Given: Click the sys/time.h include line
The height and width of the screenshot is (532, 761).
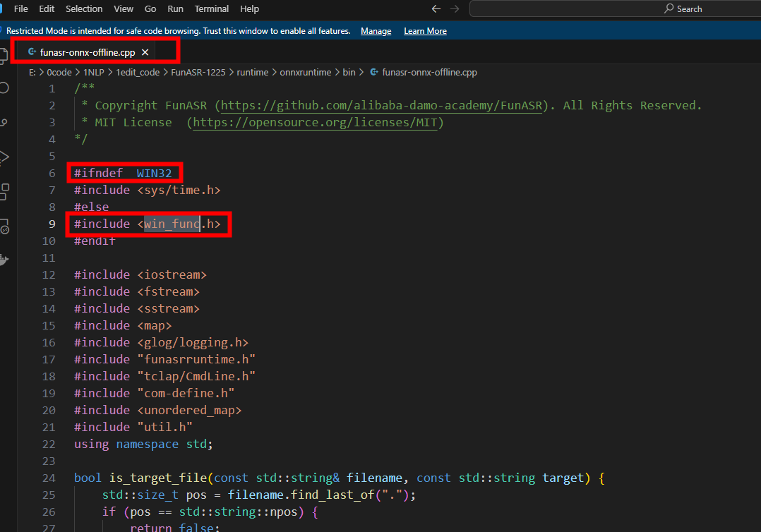Looking at the screenshot, I should point(147,190).
